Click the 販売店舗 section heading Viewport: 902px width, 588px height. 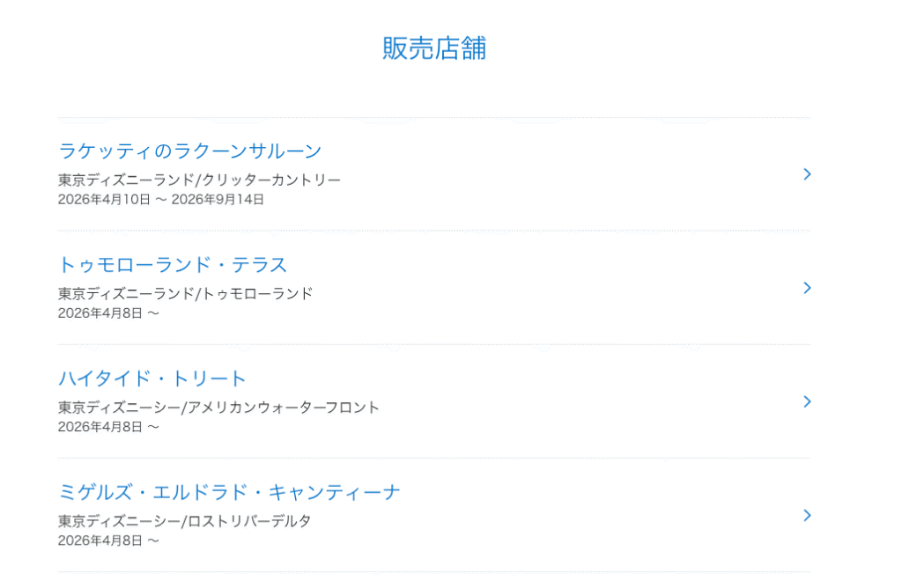[x=433, y=48]
